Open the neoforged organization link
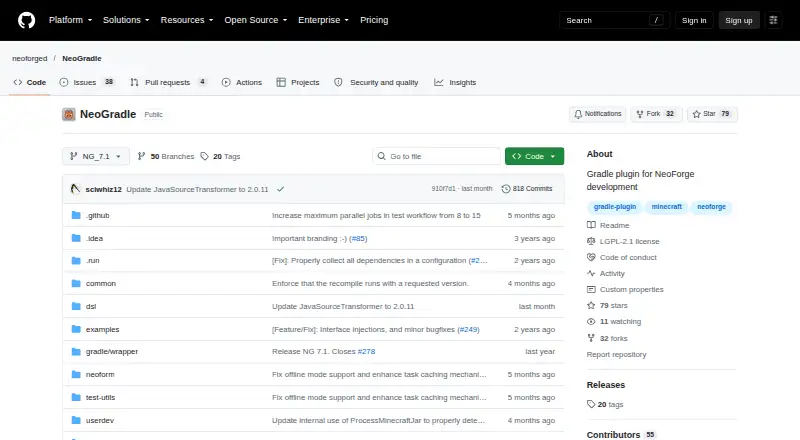 point(30,58)
